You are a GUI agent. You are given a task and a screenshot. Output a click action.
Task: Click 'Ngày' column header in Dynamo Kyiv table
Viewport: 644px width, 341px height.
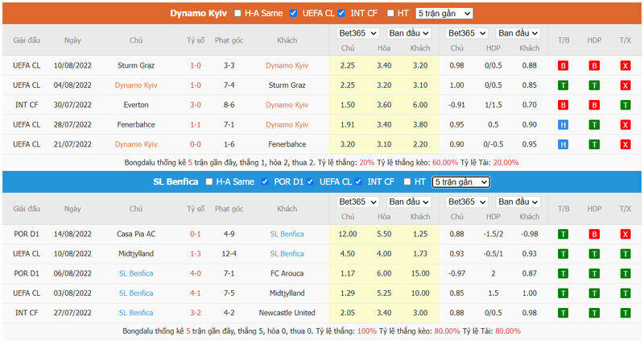click(x=72, y=40)
